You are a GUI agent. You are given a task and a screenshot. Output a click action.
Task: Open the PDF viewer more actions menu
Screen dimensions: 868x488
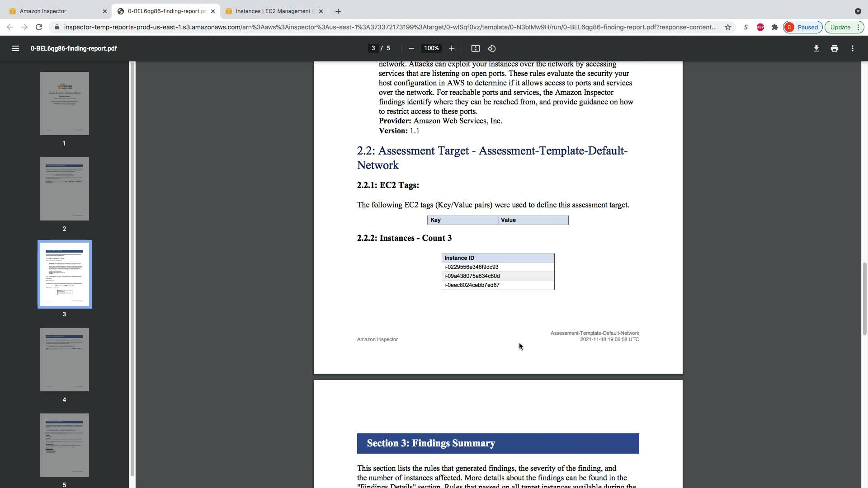(x=852, y=48)
